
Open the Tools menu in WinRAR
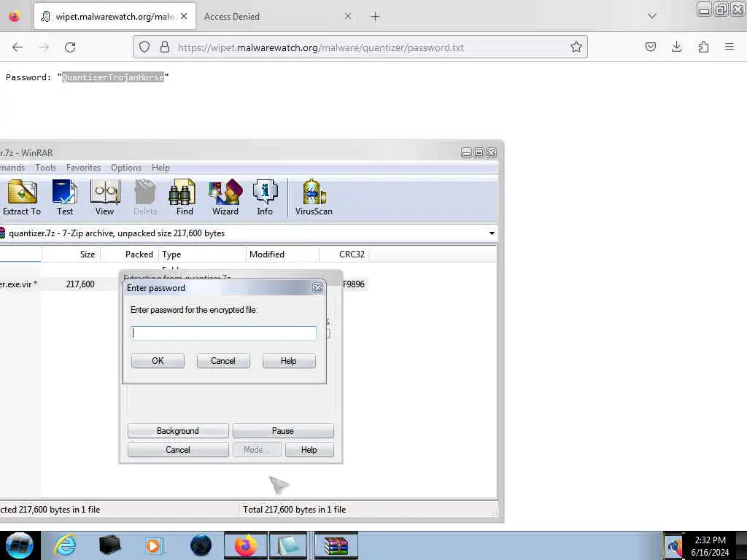[x=46, y=168]
